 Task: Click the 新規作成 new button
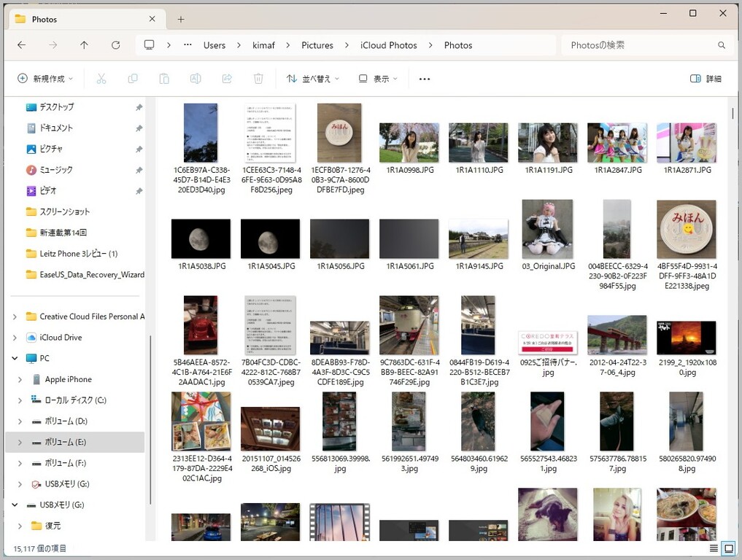tap(45, 79)
